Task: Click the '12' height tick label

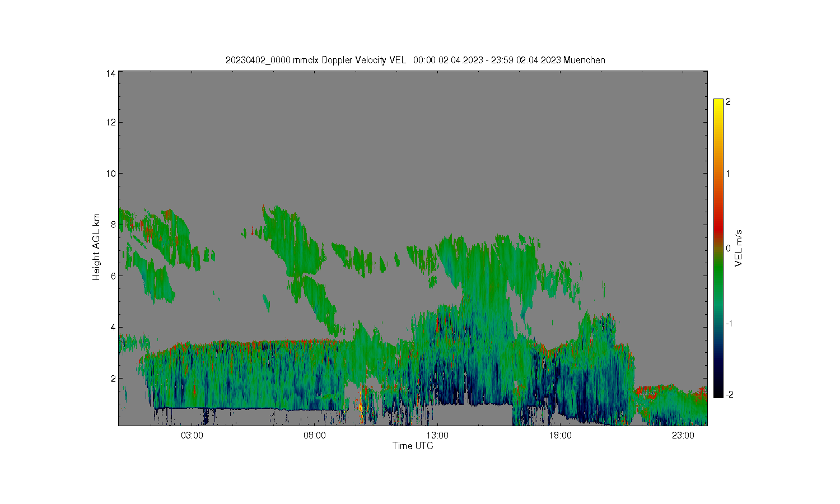Action: point(111,123)
